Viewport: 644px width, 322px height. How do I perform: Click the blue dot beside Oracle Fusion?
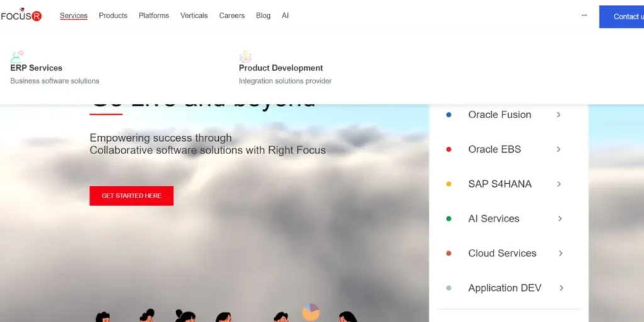click(448, 115)
